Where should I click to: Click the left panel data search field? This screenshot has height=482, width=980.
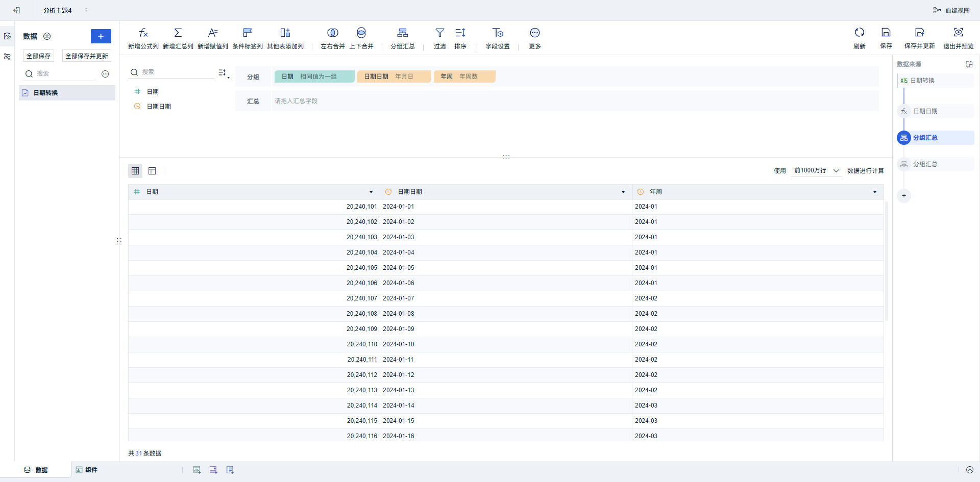pos(60,73)
